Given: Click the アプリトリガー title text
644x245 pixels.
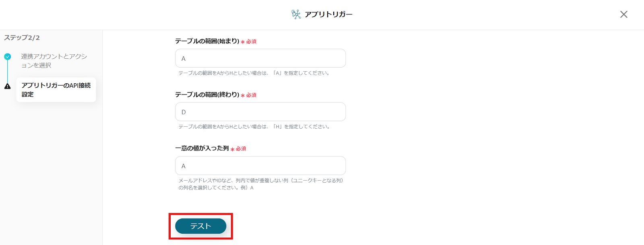Looking at the screenshot, I should point(328,14).
